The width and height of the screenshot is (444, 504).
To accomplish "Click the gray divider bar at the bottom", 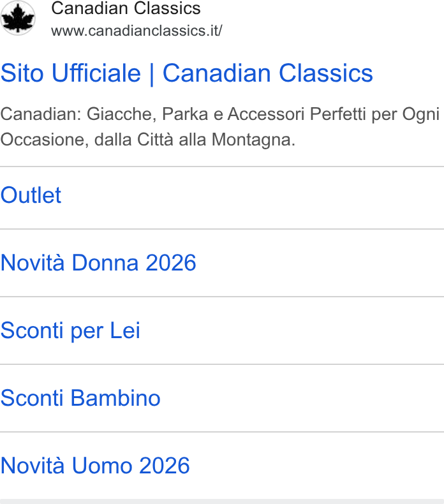I will coord(222,501).
